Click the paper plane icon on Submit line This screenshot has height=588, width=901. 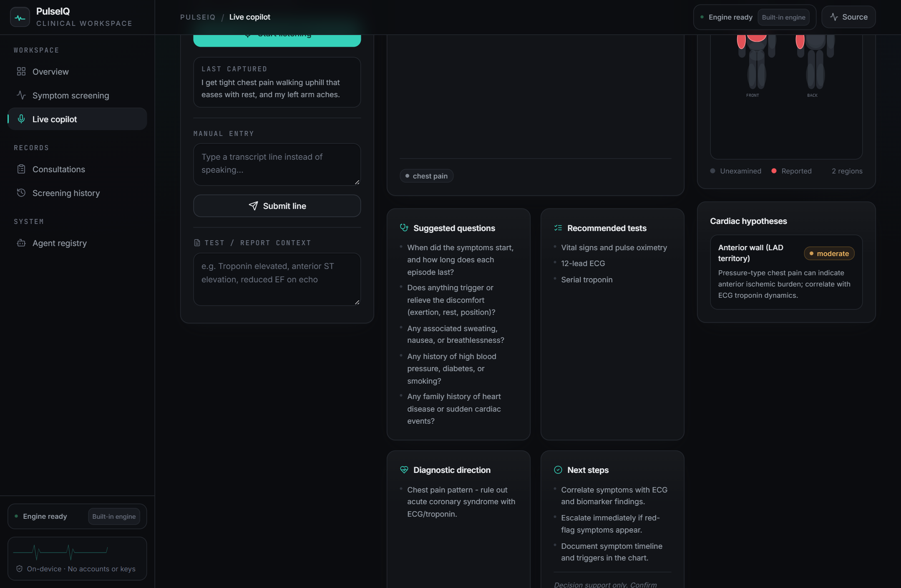pyautogui.click(x=253, y=206)
